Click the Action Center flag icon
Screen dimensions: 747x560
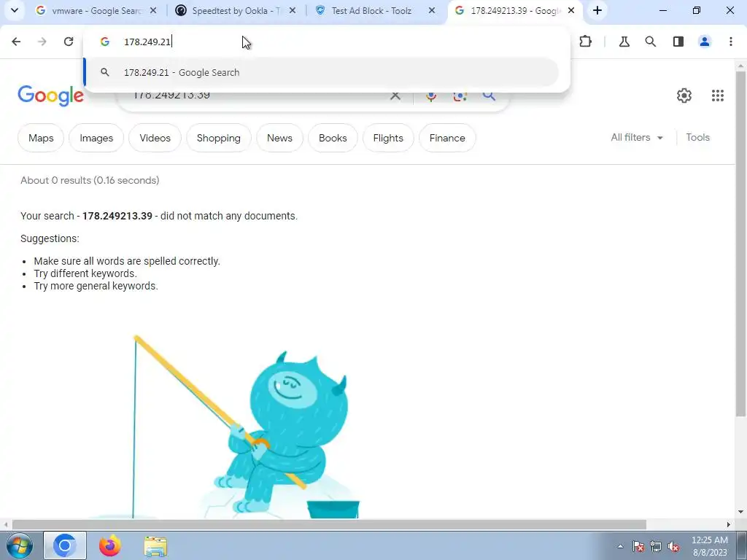[638, 547]
